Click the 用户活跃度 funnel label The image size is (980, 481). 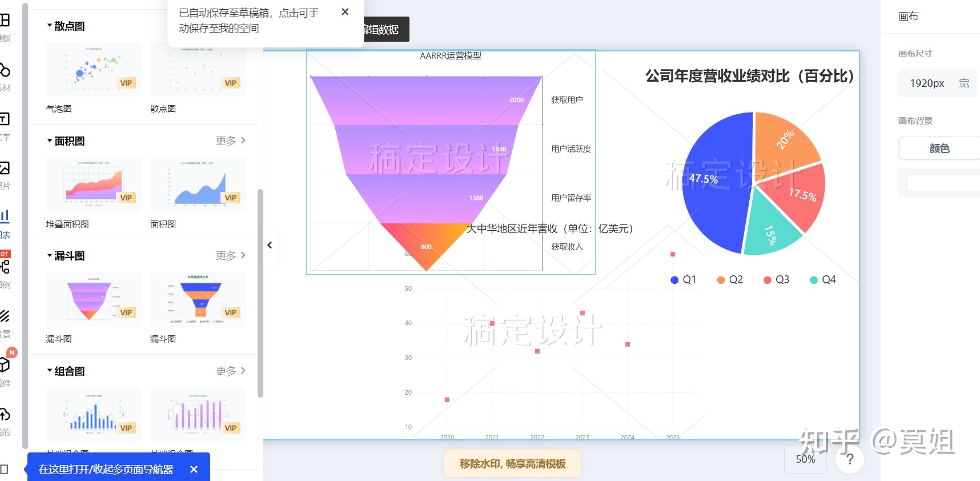(x=571, y=149)
